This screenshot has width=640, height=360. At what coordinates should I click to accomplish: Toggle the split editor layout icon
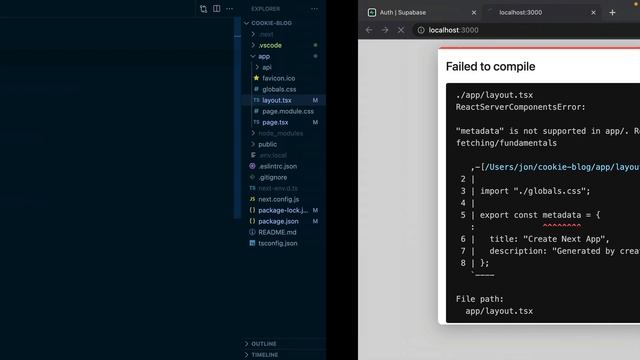coord(217,9)
